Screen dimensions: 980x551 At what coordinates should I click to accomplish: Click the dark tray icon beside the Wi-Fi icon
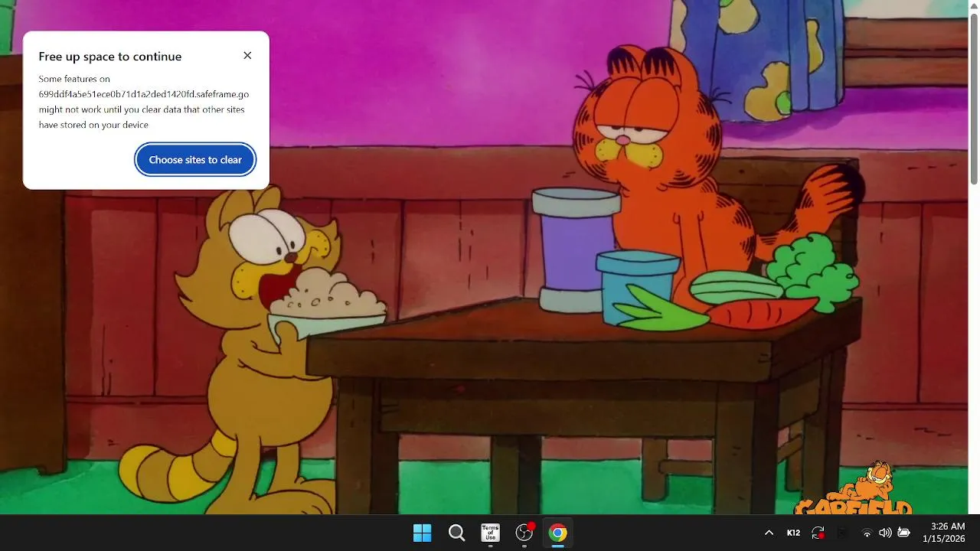tap(843, 533)
